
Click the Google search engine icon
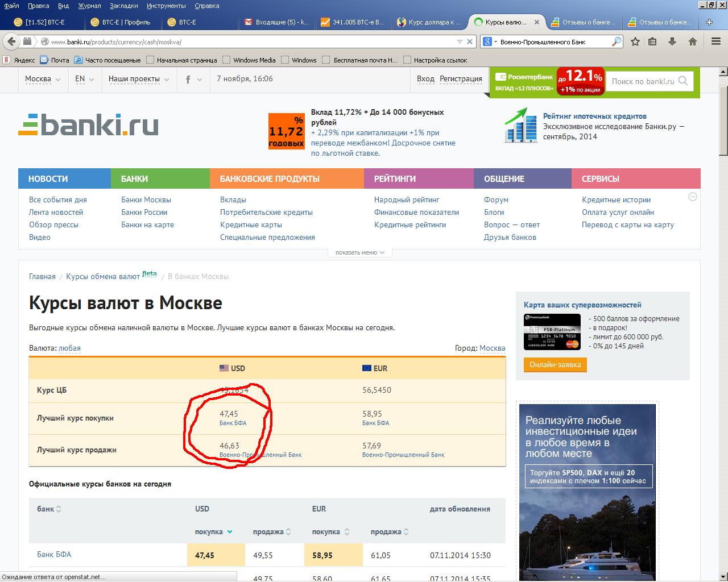tap(487, 41)
